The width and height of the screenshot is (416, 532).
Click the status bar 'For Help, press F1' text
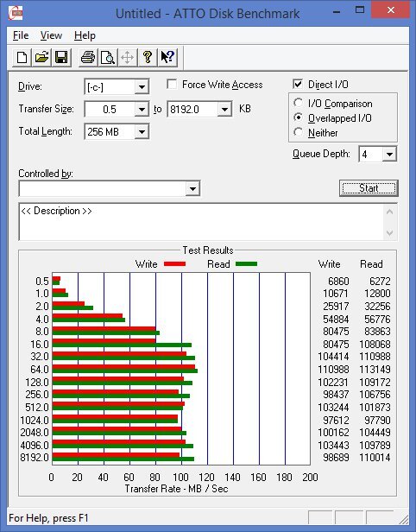[48, 518]
